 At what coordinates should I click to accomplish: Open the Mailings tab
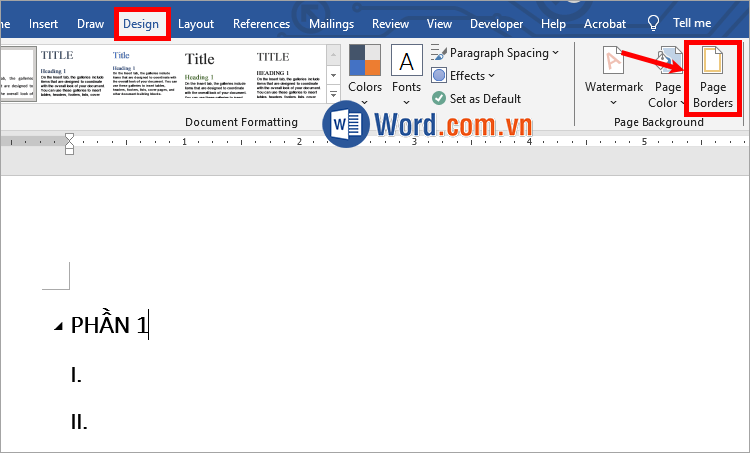tap(331, 24)
